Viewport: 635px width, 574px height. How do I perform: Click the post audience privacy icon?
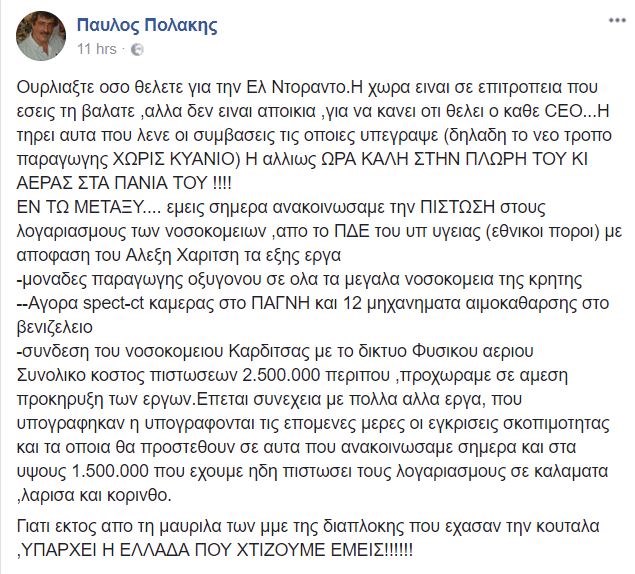[x=137, y=49]
